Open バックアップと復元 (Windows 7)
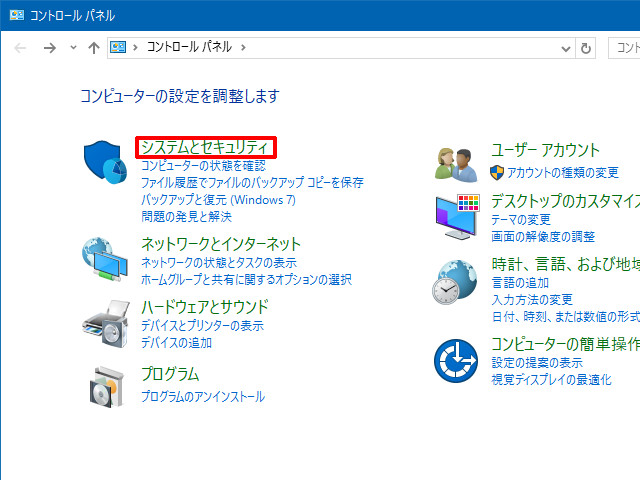The width and height of the screenshot is (640, 480). [218, 200]
